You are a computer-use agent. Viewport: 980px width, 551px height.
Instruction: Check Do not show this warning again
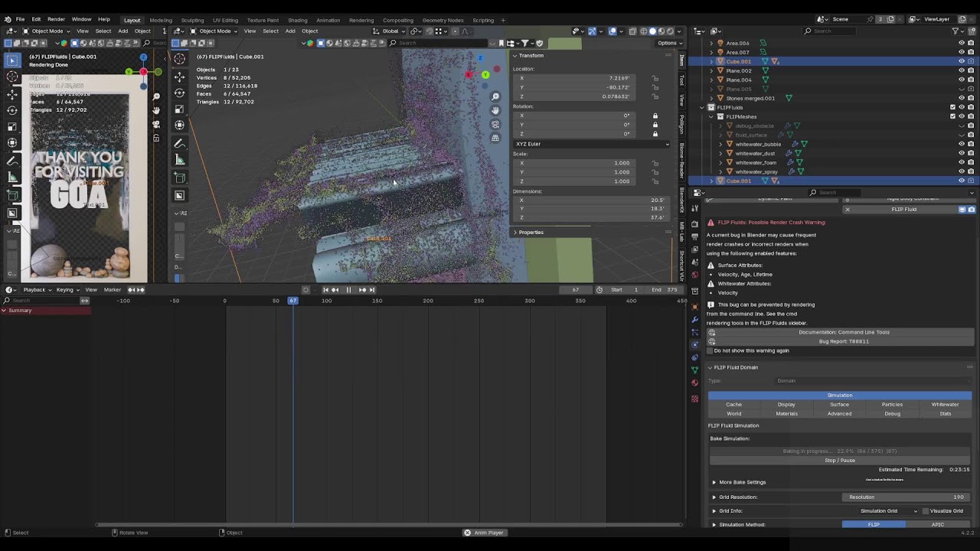point(709,350)
